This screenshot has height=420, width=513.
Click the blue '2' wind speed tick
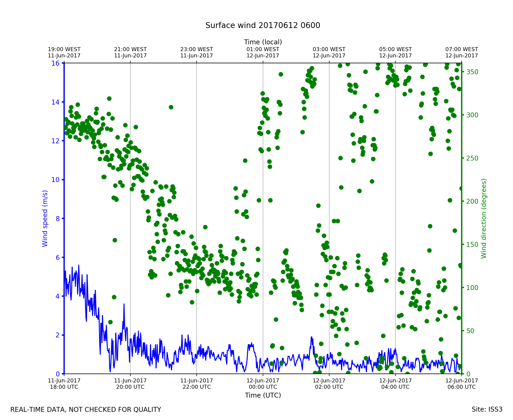pos(57,335)
